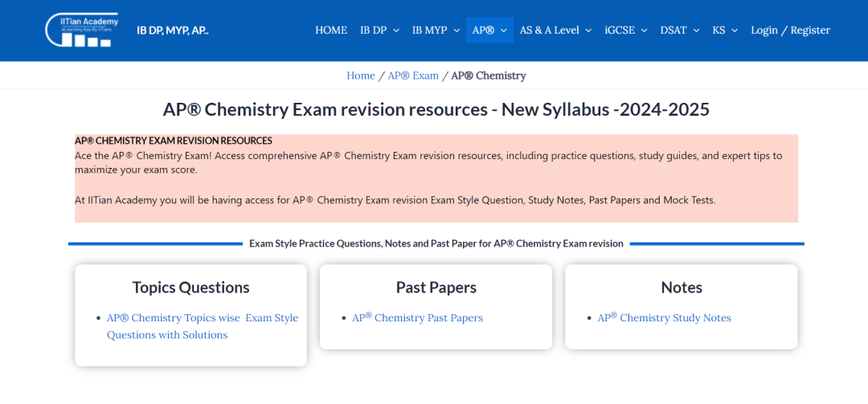
Task: Click the 'At IITian Academy you will' paragraph
Action: click(395, 200)
